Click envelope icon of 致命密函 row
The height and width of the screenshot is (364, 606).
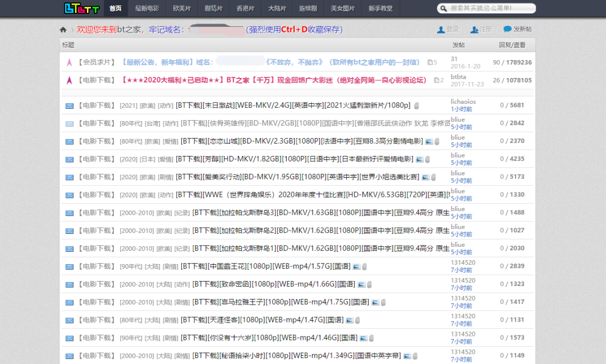click(x=70, y=284)
